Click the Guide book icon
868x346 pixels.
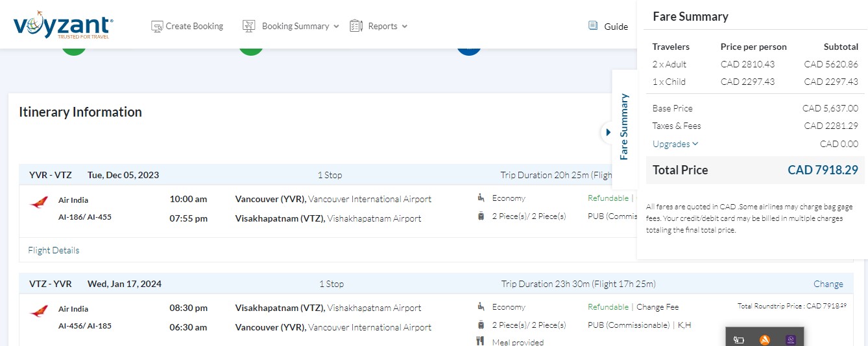coord(593,26)
